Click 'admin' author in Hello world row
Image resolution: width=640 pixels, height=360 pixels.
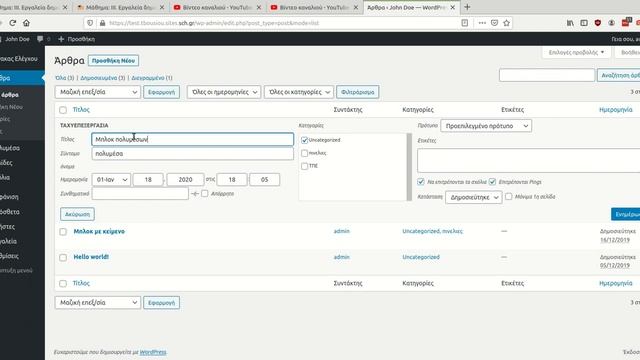tap(342, 257)
